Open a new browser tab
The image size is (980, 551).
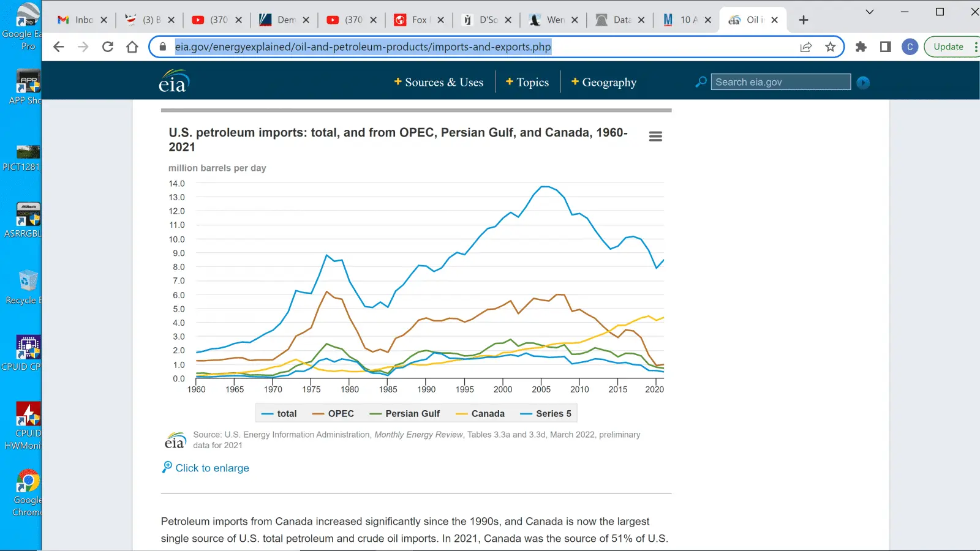click(804, 20)
